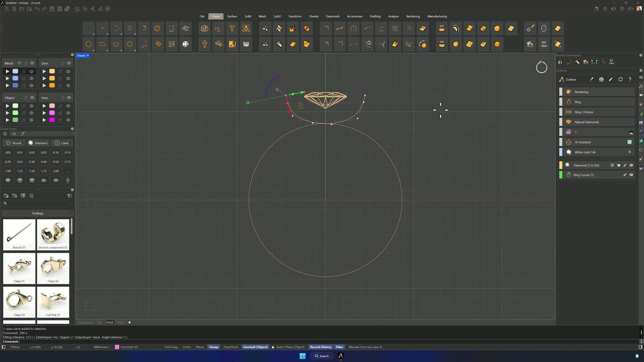Switch to the Right viewport tab
Screen dimensions: 644x362
pyautogui.click(x=121, y=322)
